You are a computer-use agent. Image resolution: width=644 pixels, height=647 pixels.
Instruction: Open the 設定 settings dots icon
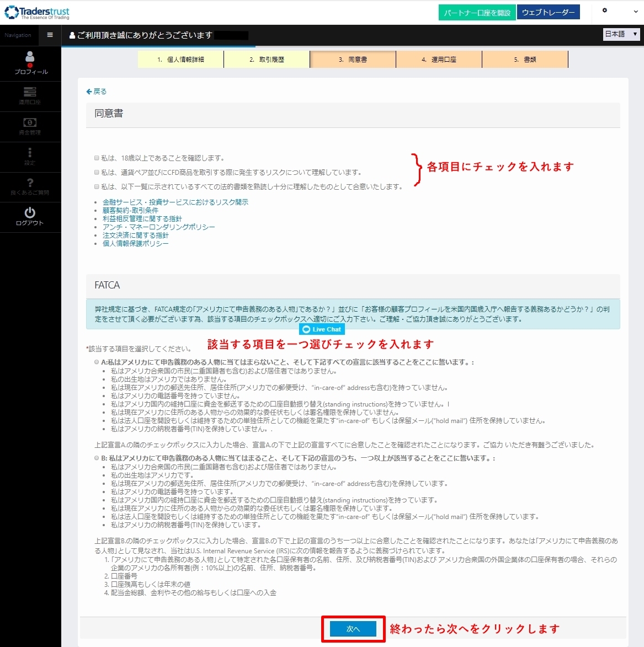point(30,152)
